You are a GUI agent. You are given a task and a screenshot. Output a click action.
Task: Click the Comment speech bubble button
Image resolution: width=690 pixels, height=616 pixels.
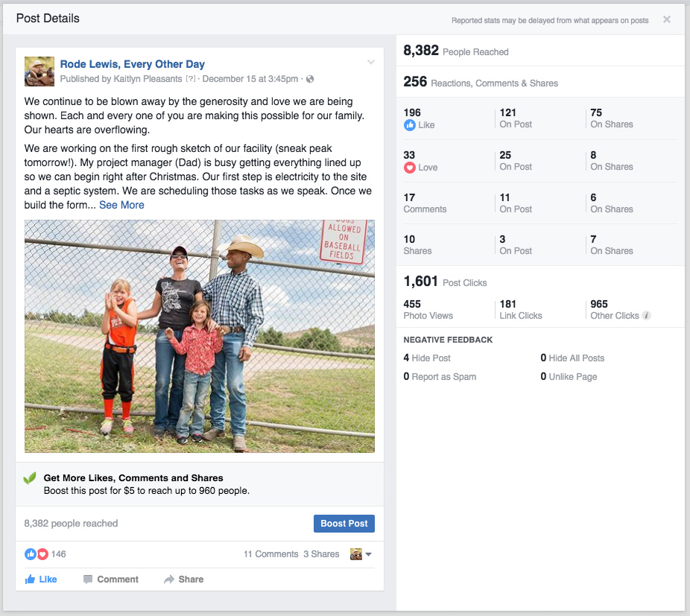click(110, 580)
